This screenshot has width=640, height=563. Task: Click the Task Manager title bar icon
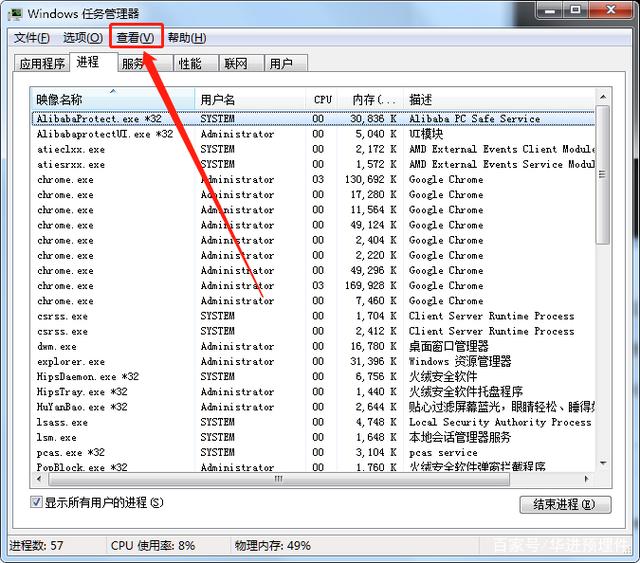coord(15,13)
